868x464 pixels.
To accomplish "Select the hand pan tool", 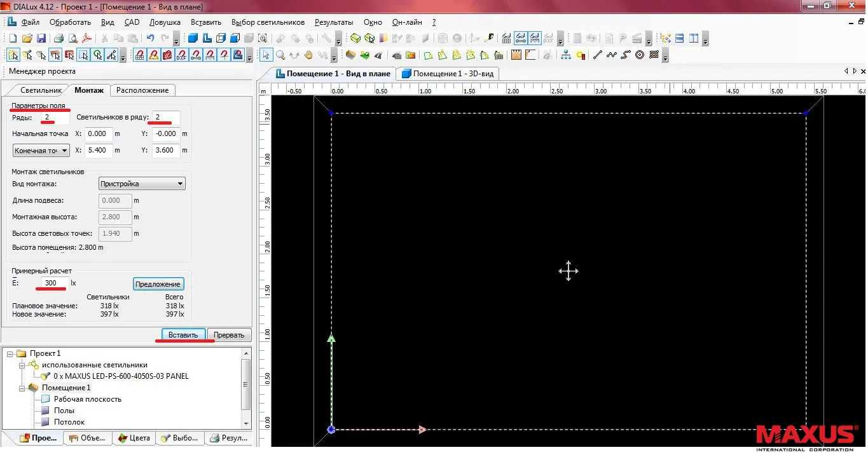I will 309,55.
